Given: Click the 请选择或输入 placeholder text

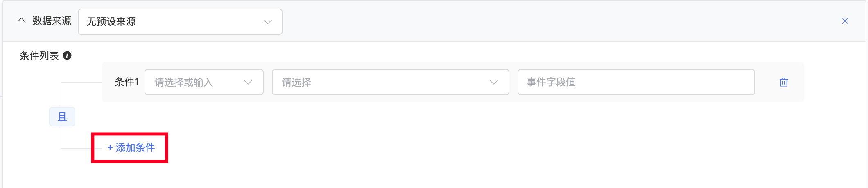Looking at the screenshot, I should (183, 83).
